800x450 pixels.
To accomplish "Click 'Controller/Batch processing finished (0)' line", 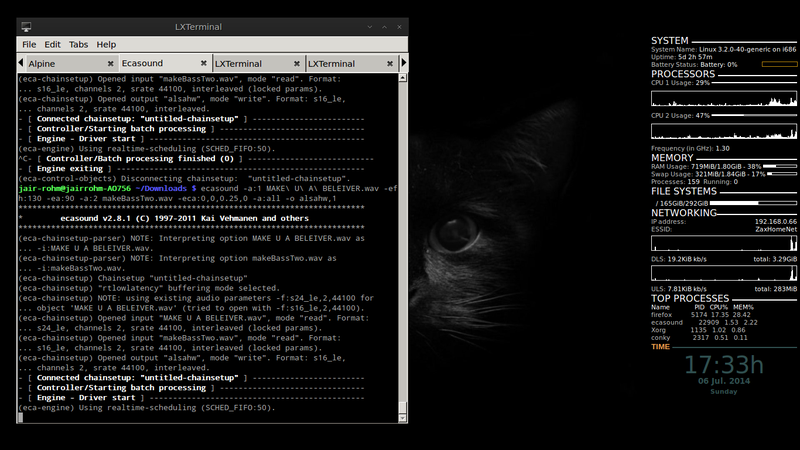I will (x=140, y=159).
